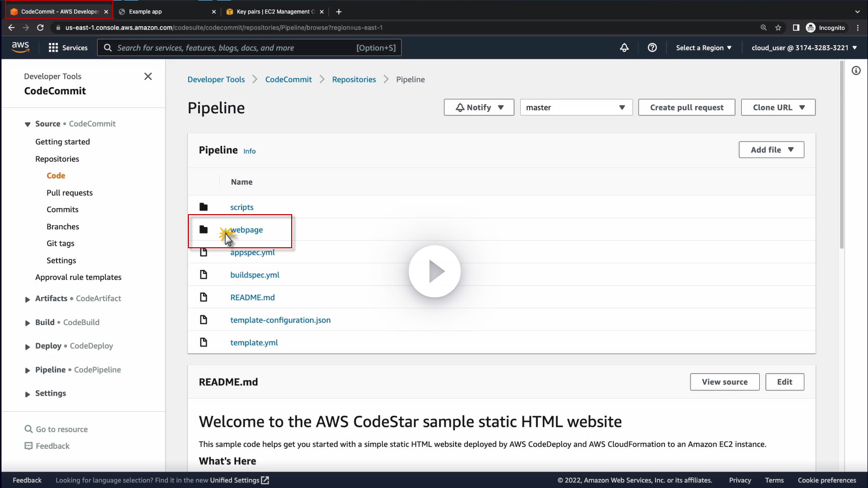The image size is (868, 488).
Task: Open the Services grid menu
Action: tap(68, 48)
